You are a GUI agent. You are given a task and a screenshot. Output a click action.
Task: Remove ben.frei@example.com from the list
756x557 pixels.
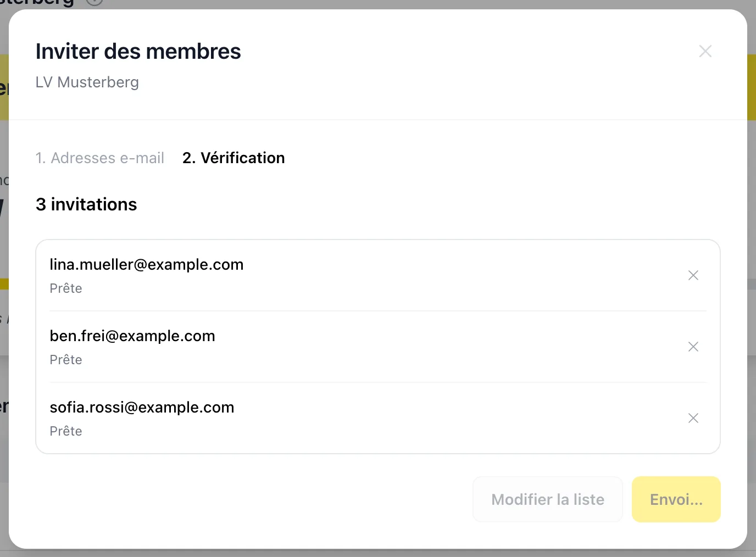point(693,347)
